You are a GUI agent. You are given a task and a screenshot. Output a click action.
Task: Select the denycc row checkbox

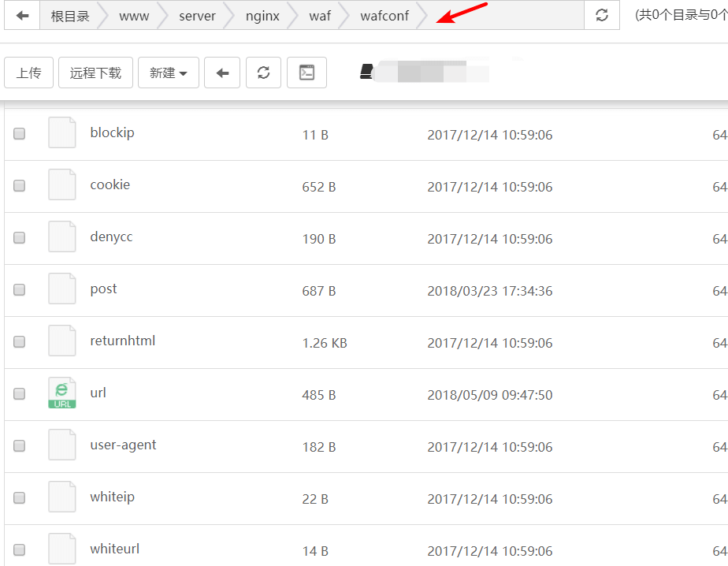point(19,238)
